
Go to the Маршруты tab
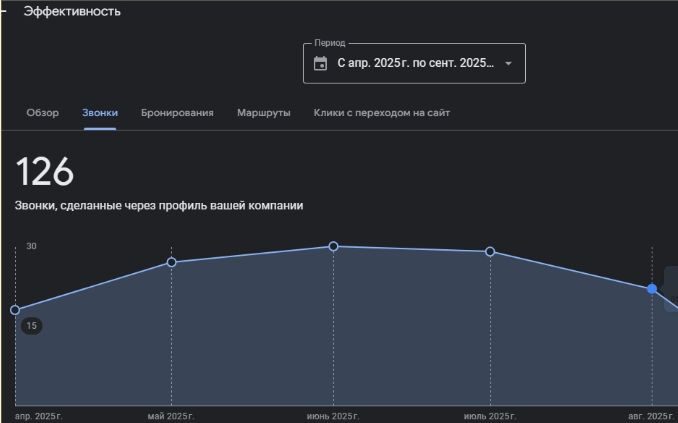[x=264, y=113]
